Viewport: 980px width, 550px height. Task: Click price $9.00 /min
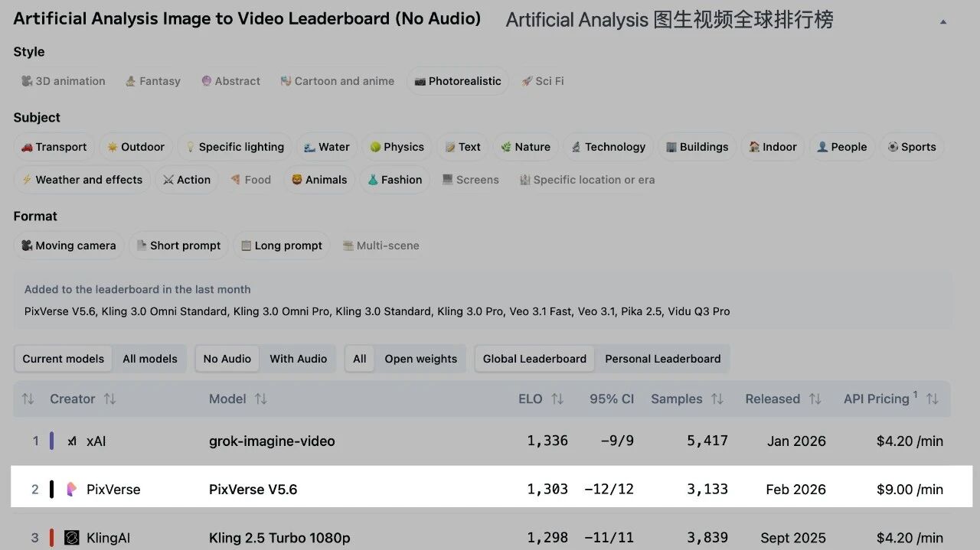click(x=910, y=490)
